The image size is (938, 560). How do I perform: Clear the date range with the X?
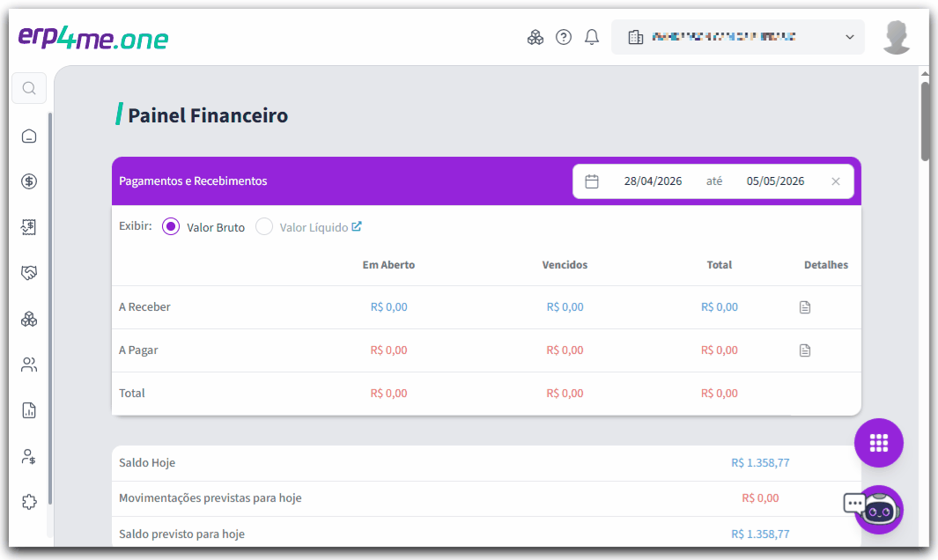[836, 181]
